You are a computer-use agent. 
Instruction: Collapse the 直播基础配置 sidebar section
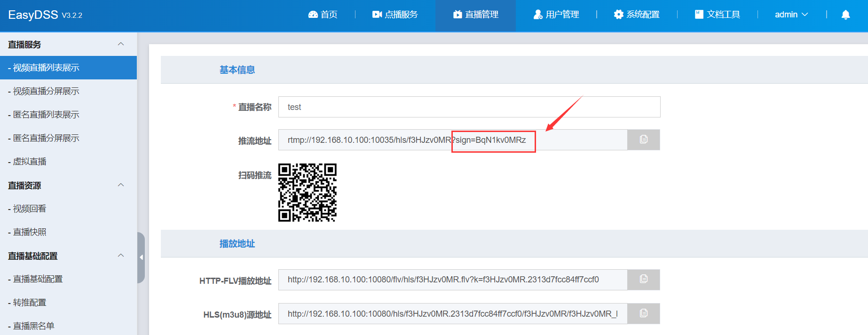(121, 256)
